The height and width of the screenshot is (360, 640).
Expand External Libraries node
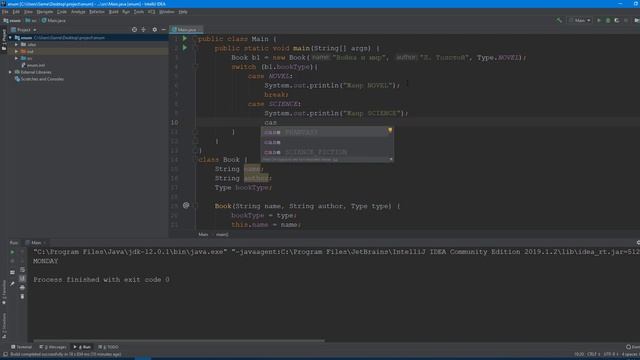[x=10, y=72]
